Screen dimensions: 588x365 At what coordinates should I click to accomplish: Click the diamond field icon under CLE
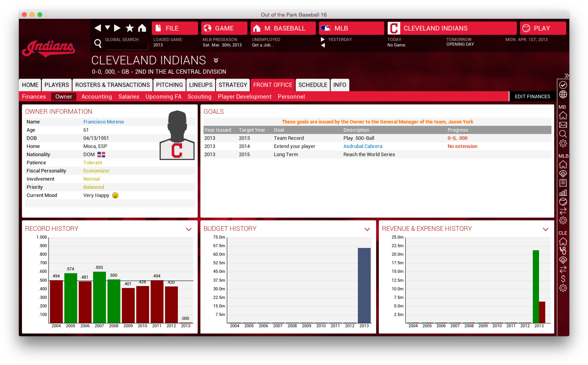click(x=563, y=260)
